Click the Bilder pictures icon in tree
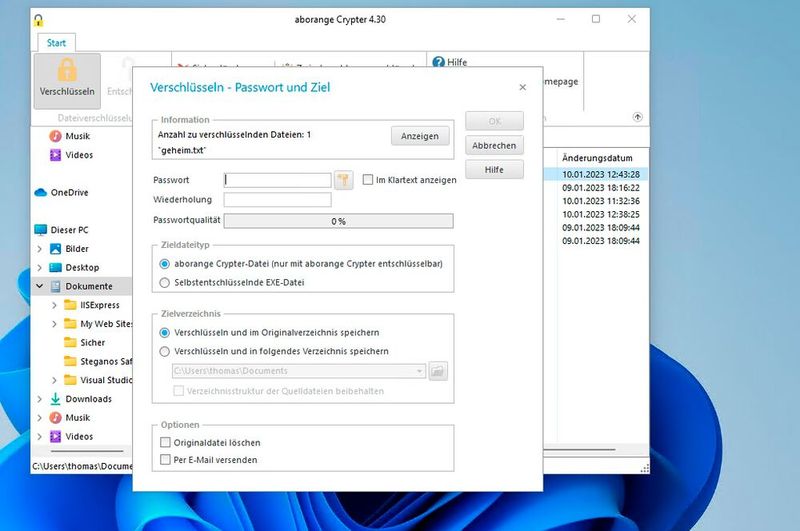 pos(56,249)
